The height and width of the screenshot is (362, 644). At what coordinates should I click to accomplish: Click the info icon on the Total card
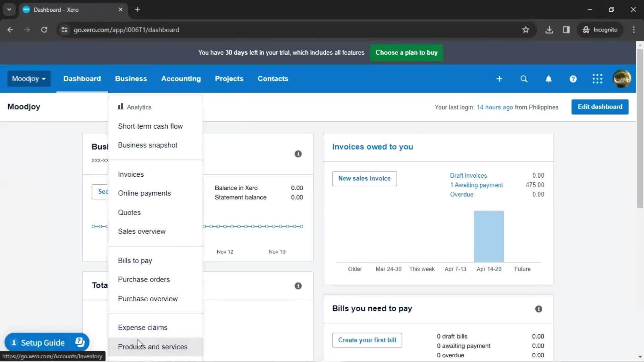click(298, 286)
